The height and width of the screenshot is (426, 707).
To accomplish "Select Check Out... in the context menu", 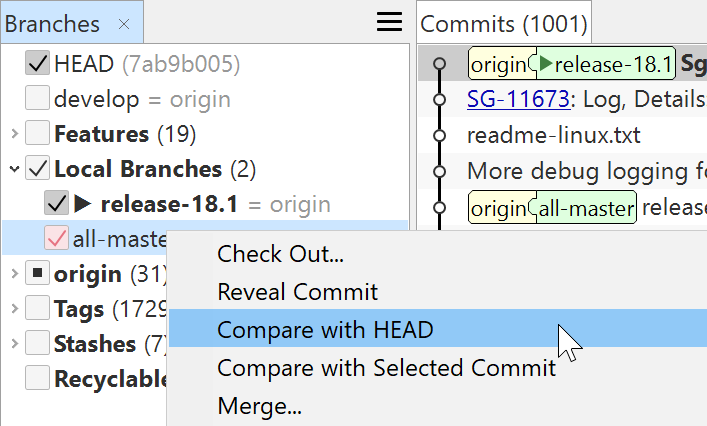I will pos(280,254).
